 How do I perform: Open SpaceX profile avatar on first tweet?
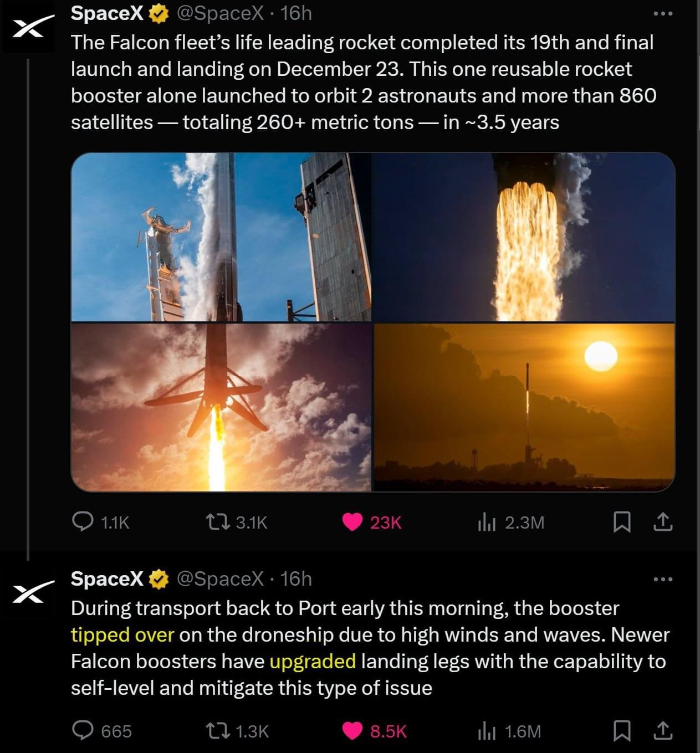tap(28, 28)
